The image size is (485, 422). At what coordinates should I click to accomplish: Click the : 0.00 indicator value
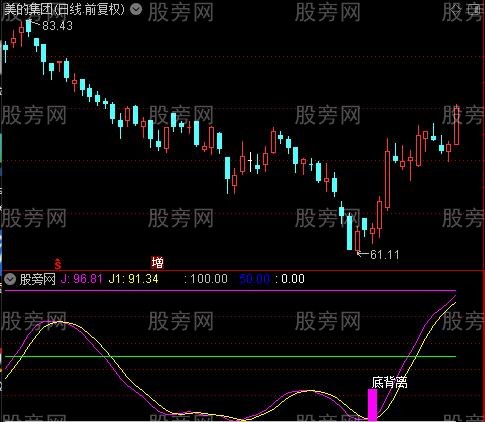tap(290, 279)
